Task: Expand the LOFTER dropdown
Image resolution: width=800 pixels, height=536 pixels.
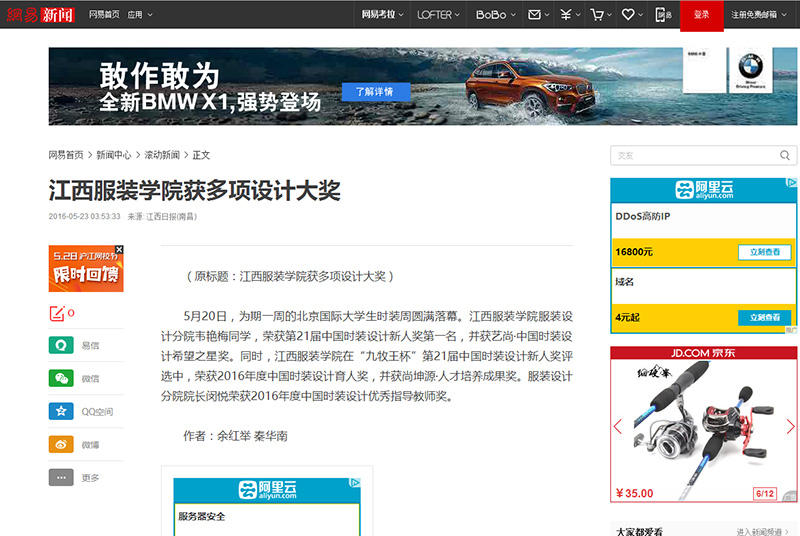Action: pyautogui.click(x=439, y=15)
